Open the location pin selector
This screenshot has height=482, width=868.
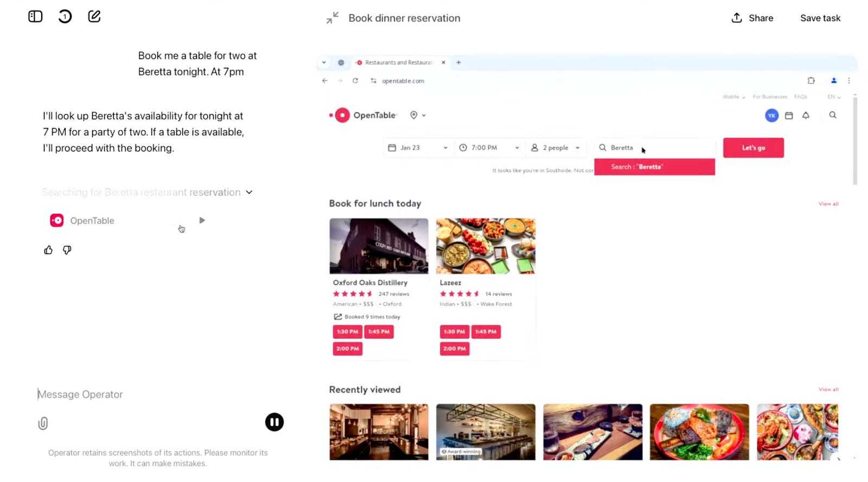(x=414, y=115)
